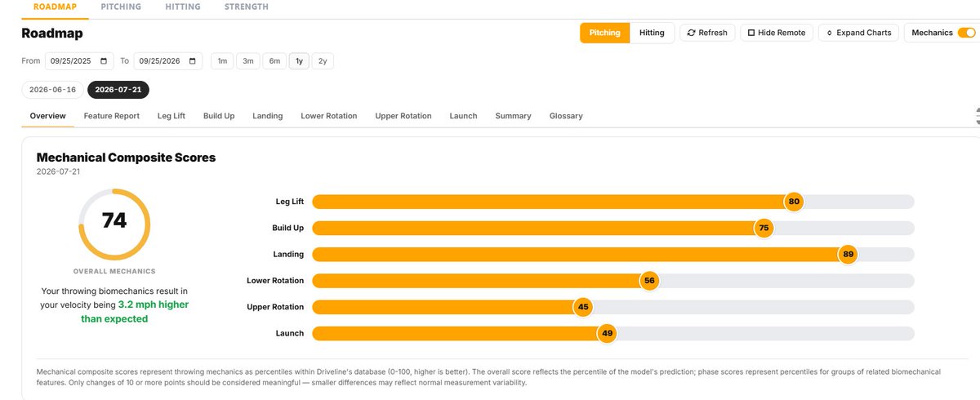
Task: Open the ROADMAP top tab
Action: [55, 7]
